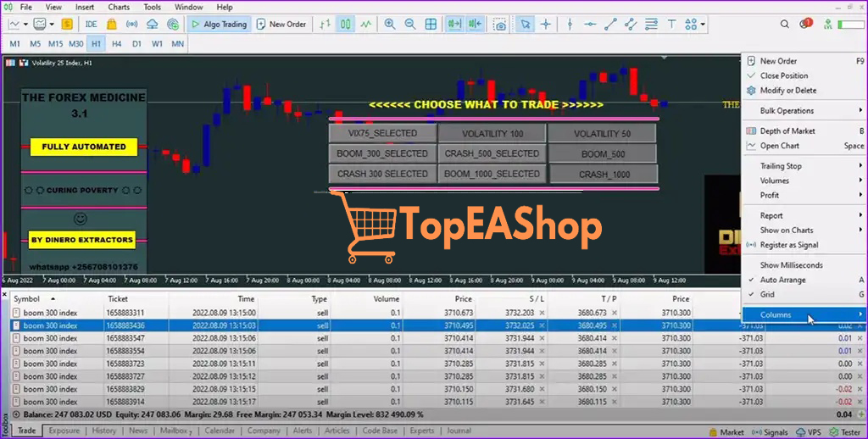The image size is (868, 439).
Task: Draw a vertical line
Action: coord(570,25)
